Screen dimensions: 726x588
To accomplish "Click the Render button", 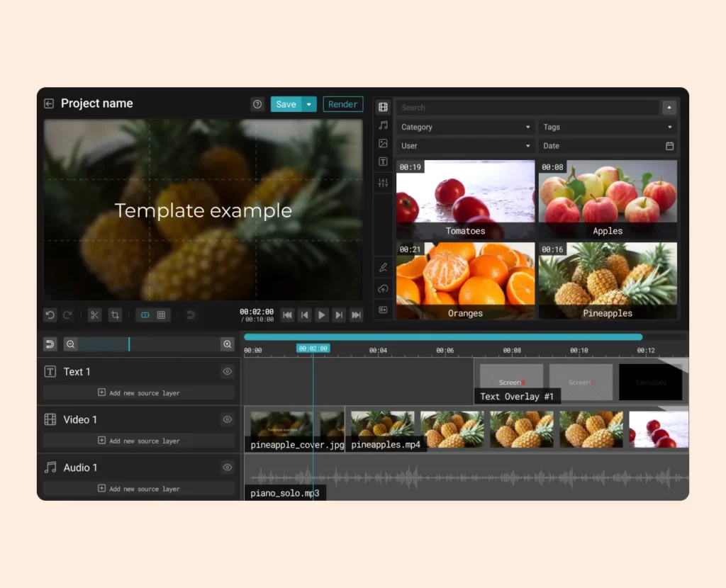I will (x=343, y=104).
